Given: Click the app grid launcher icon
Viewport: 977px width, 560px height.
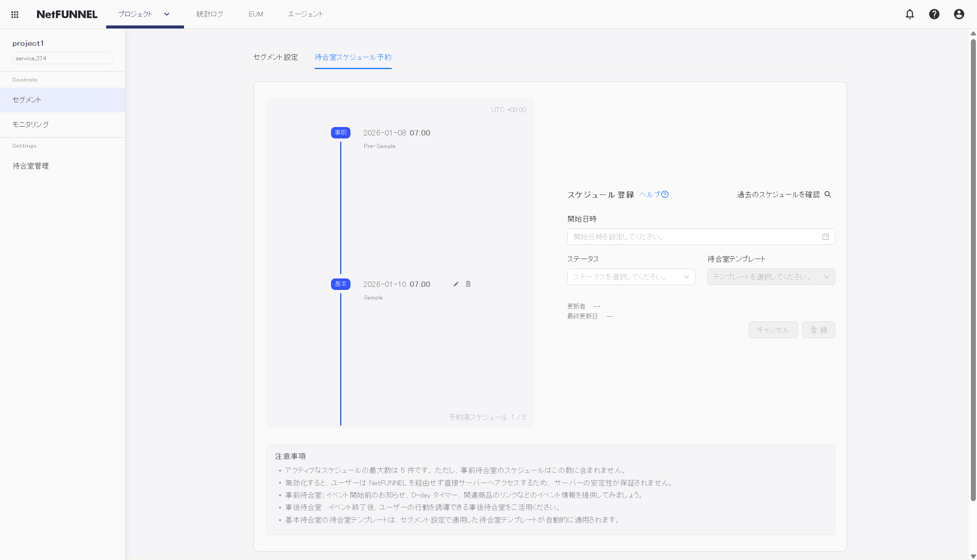Looking at the screenshot, I should 15,14.
